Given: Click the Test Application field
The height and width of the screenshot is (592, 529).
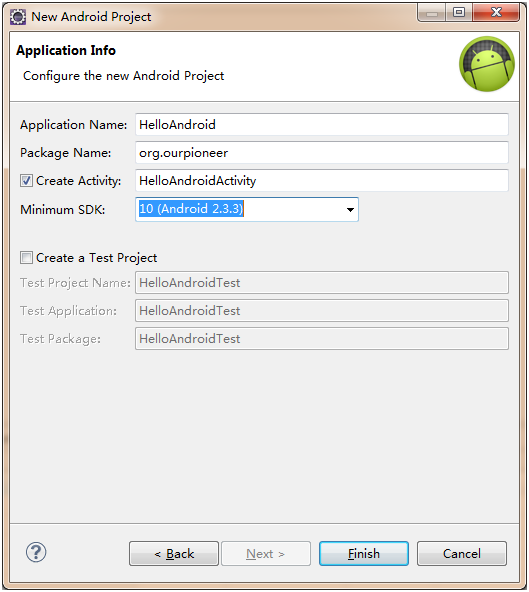Looking at the screenshot, I should coord(322,310).
